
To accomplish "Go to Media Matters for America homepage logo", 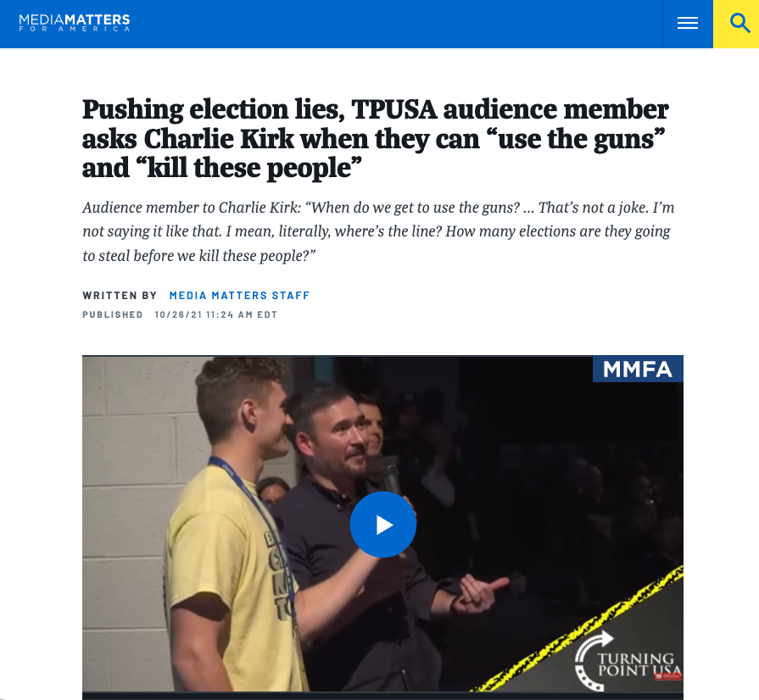I will [75, 22].
